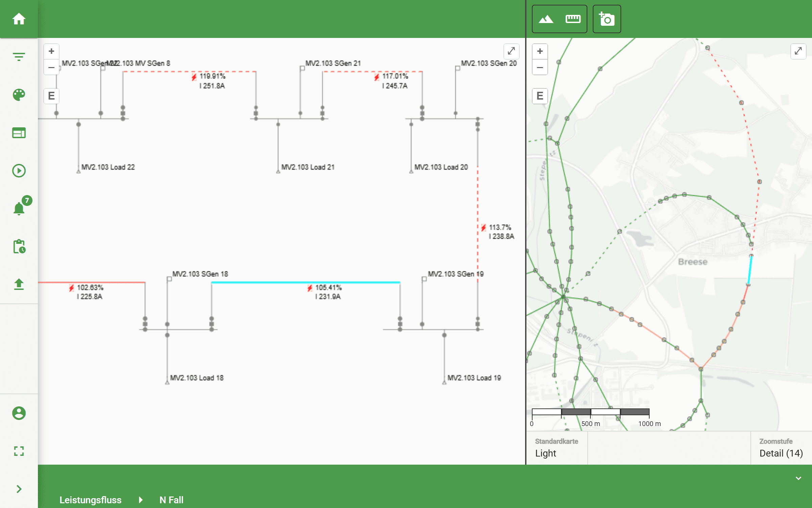Viewport: 812px width, 508px height.
Task: Click the upload icon in the sidebar
Action: 19,284
